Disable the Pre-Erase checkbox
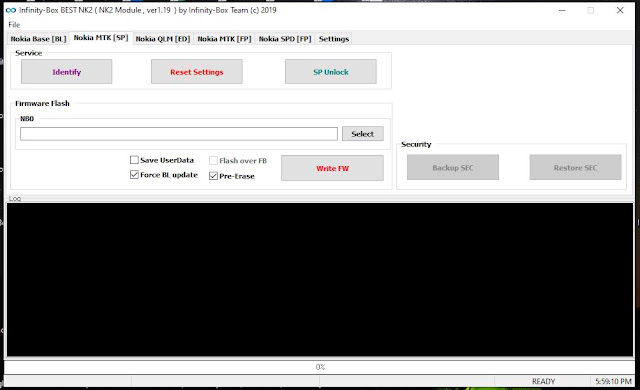The image size is (640, 390). [213, 176]
